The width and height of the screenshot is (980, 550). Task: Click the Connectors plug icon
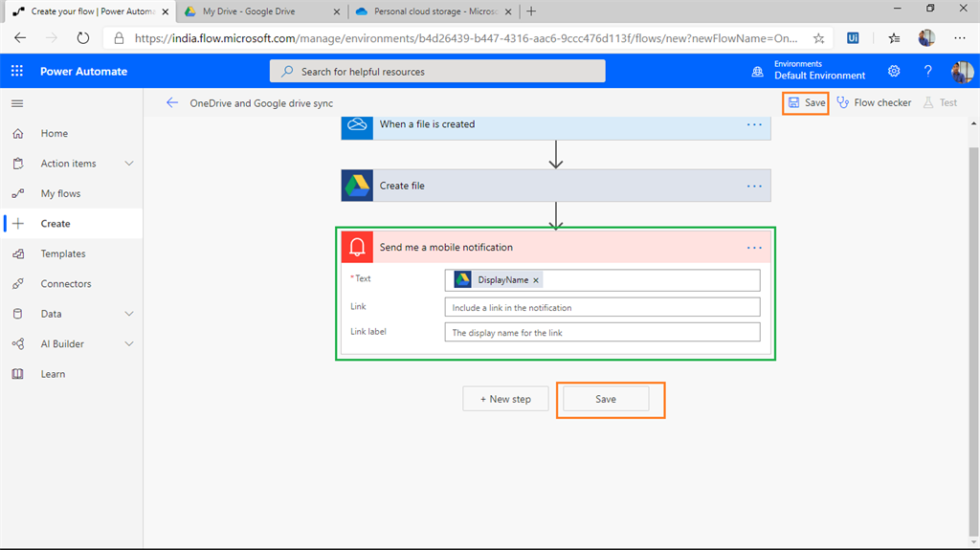[x=18, y=283]
